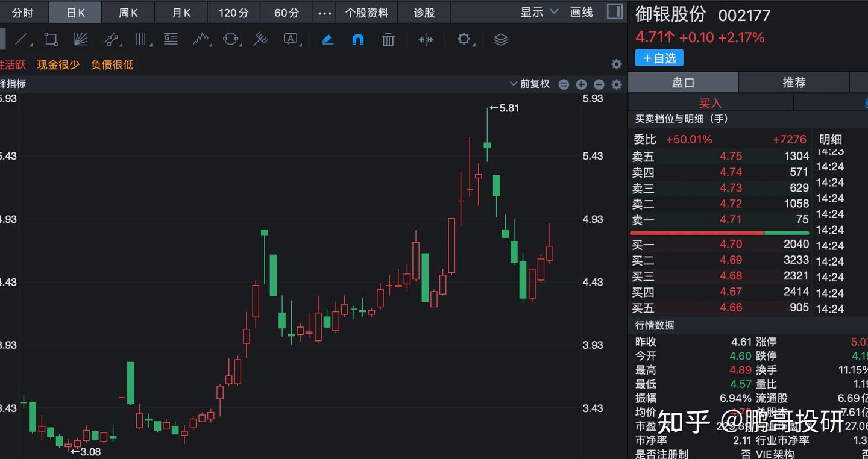Click the trash icon to delete drawings

pos(388,39)
